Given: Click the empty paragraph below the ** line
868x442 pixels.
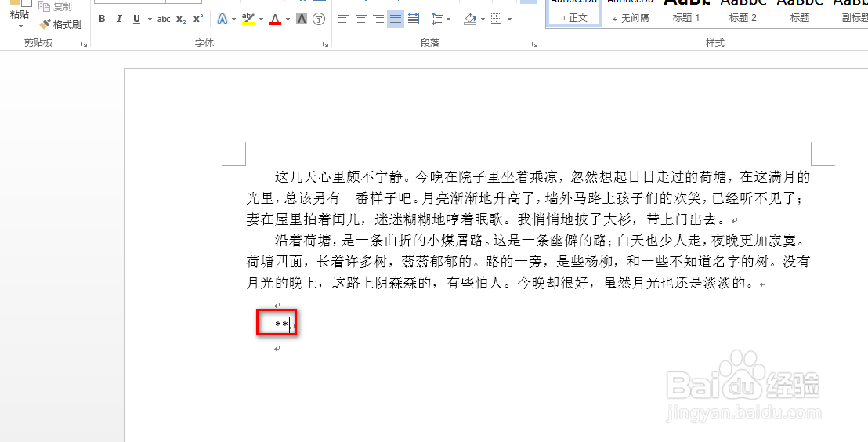Looking at the screenshot, I should click(x=278, y=349).
